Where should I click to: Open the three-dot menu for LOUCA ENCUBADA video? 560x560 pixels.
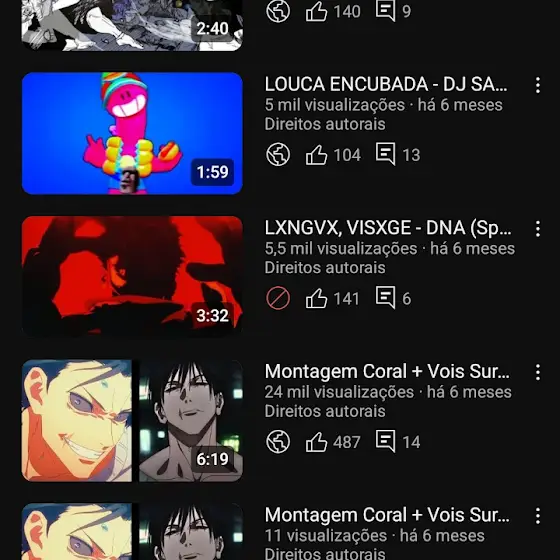(538, 85)
